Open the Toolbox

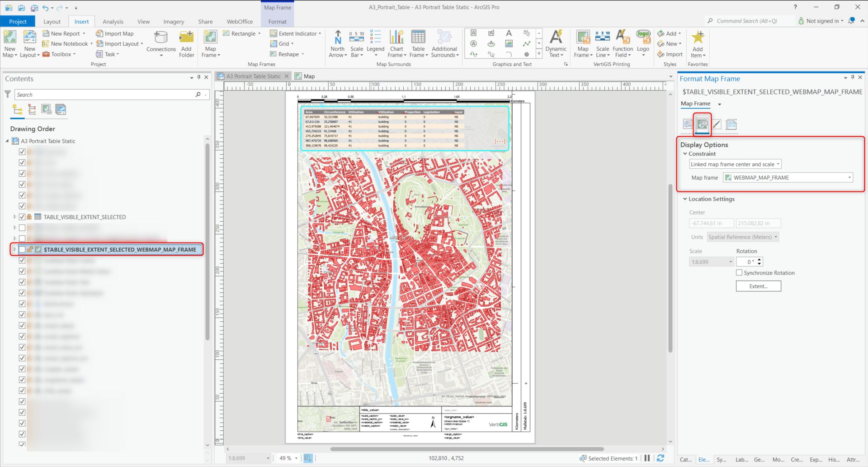60,54
